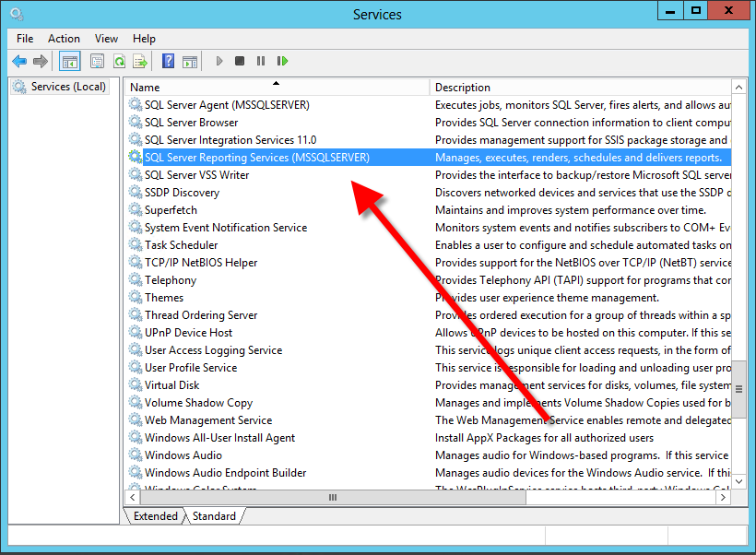Screen dimensions: 756x555
Task: Click the gear icon beside Windows Audio
Action: point(136,455)
